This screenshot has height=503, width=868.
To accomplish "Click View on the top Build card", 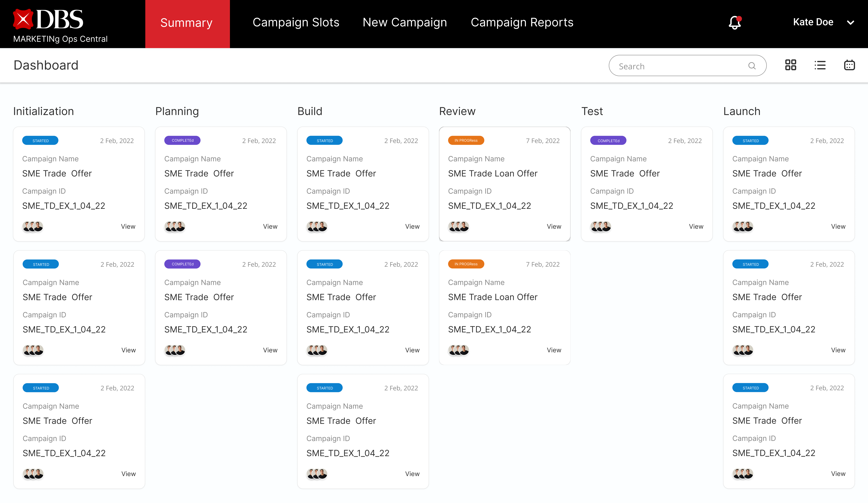I will 412,226.
